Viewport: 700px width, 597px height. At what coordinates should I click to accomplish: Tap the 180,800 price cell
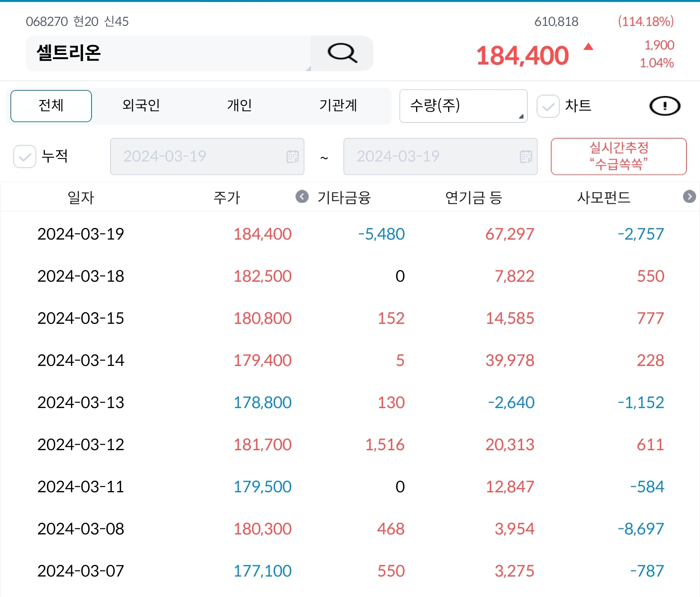tap(263, 318)
